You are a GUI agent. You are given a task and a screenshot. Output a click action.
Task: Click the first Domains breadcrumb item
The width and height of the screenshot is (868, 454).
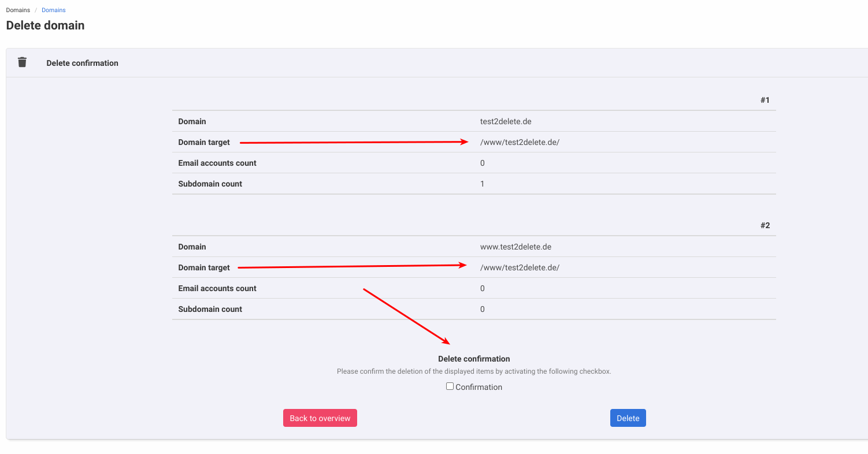pos(18,10)
